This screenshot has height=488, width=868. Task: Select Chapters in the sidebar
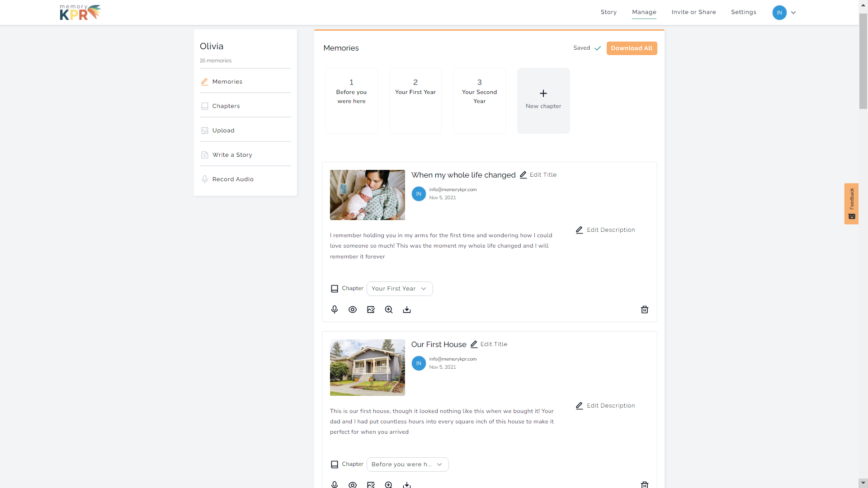click(x=245, y=106)
